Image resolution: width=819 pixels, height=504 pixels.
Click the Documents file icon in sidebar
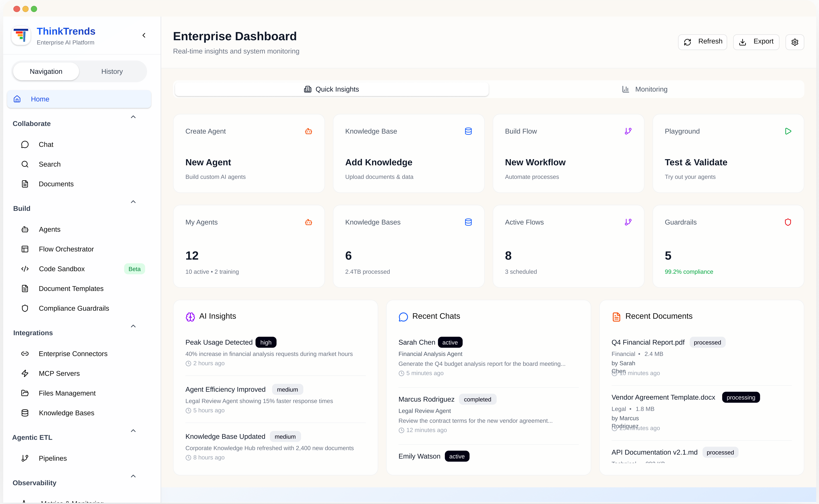(x=25, y=184)
